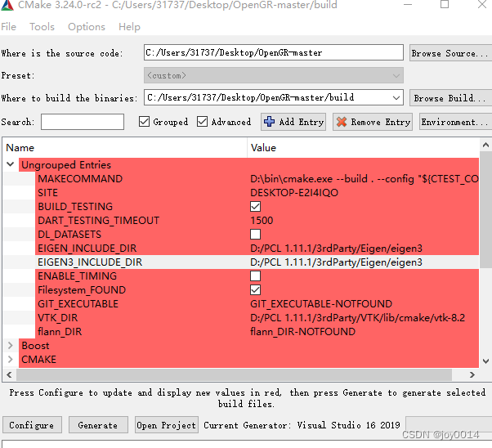This screenshot has height=448, width=492.
Task: Toggle the Advanced checkbox
Action: (202, 122)
